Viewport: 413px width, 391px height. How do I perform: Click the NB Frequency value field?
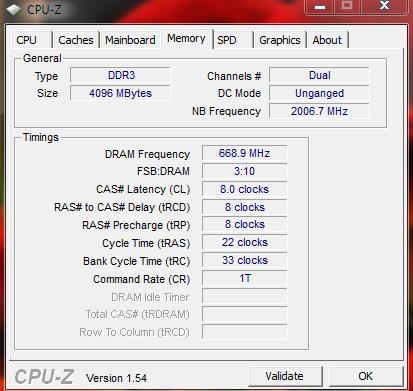tap(319, 111)
